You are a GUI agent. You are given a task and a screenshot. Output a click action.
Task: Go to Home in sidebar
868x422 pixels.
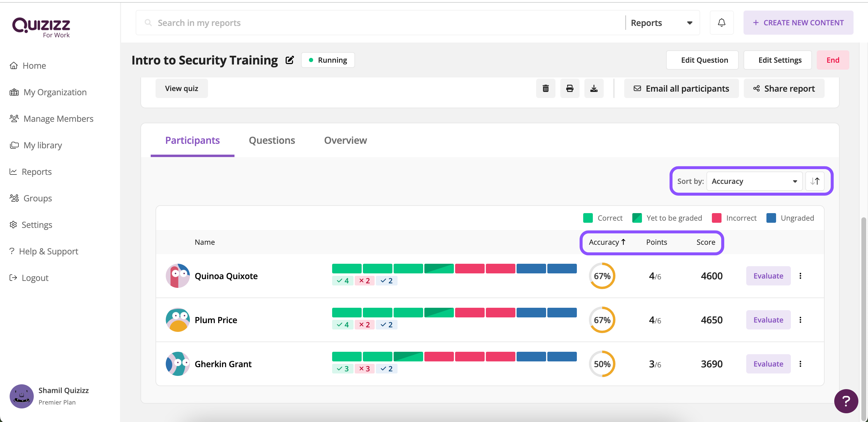[x=28, y=65]
